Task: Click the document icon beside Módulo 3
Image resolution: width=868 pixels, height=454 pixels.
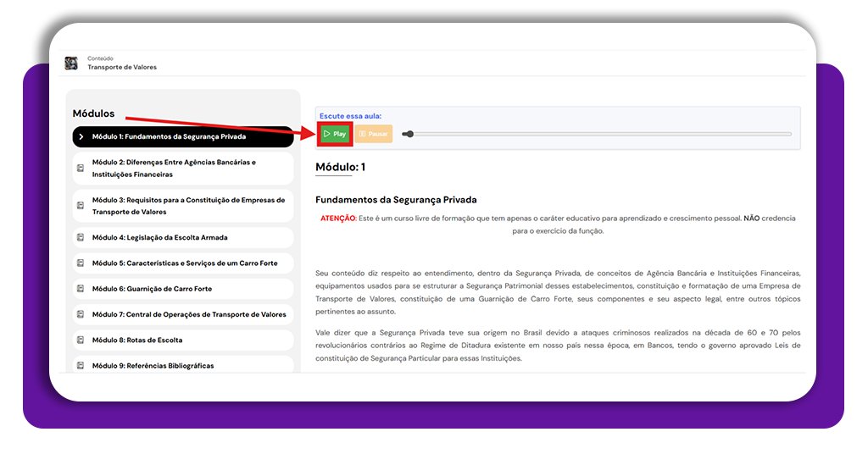Action: [x=81, y=206]
